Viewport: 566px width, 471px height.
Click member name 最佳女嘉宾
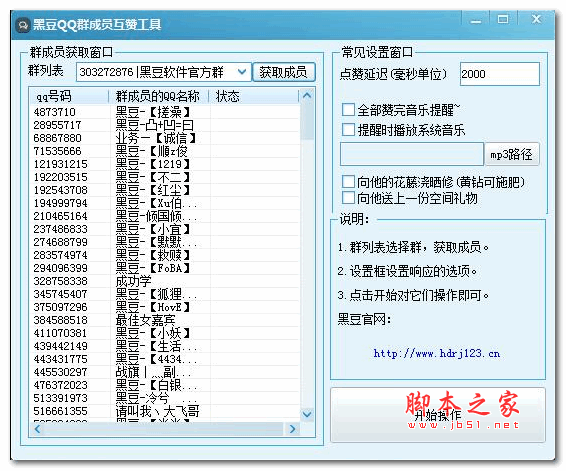click(x=145, y=320)
